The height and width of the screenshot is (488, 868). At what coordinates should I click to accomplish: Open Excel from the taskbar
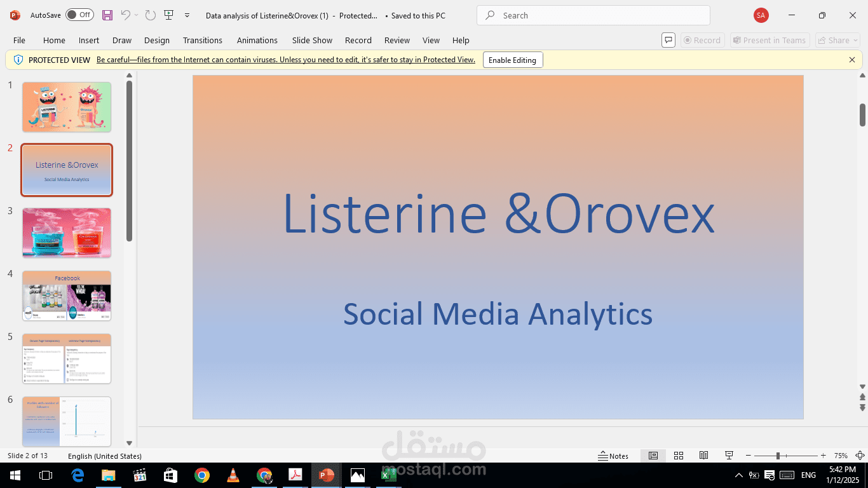pos(389,475)
